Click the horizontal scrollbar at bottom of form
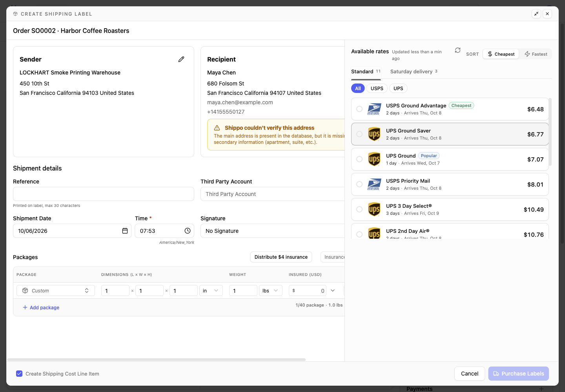The image size is (565, 392). [x=156, y=359]
